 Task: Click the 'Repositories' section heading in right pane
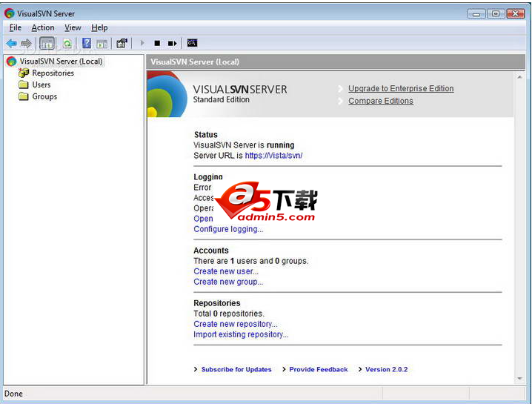(x=217, y=303)
